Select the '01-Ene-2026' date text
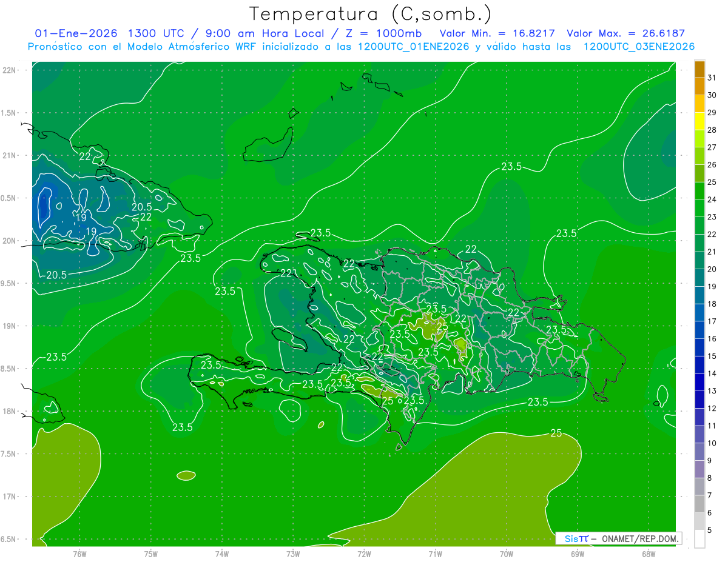The height and width of the screenshot is (562, 728). click(76, 33)
